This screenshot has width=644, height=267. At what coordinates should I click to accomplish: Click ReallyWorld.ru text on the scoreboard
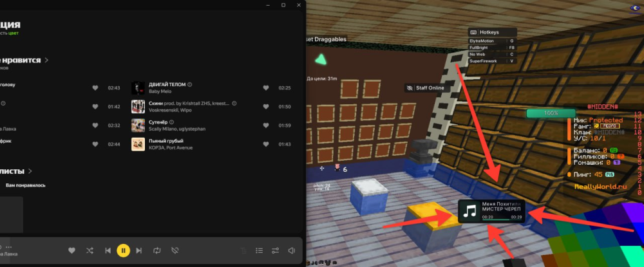pyautogui.click(x=601, y=187)
